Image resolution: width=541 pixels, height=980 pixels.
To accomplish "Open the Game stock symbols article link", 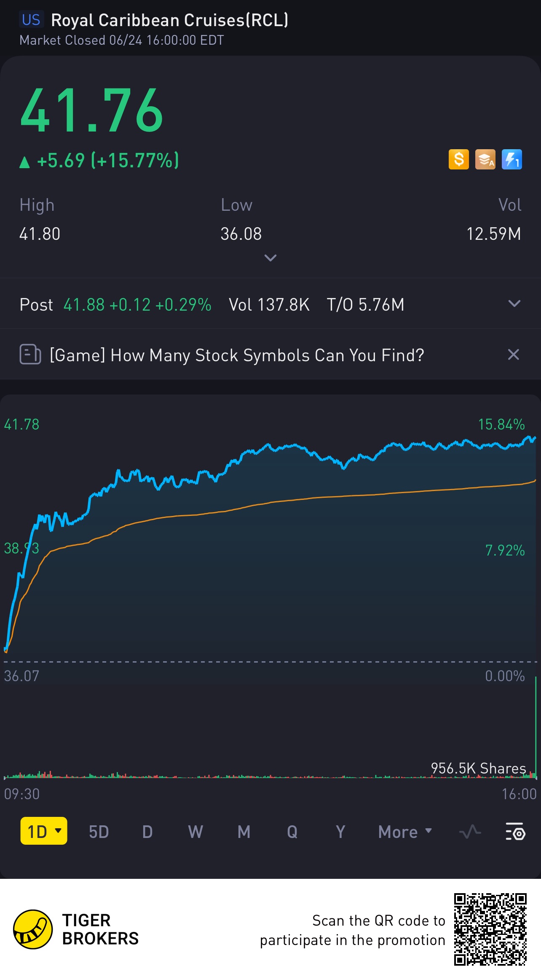I will tap(237, 355).
